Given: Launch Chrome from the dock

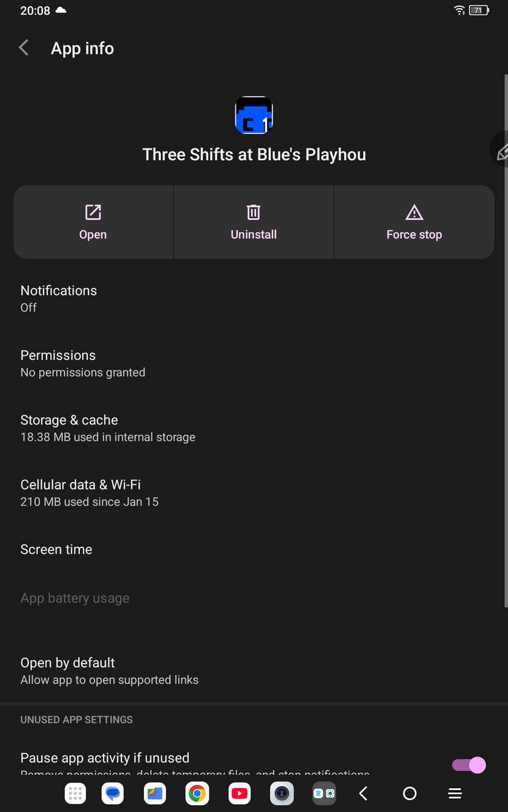Looking at the screenshot, I should (x=197, y=794).
